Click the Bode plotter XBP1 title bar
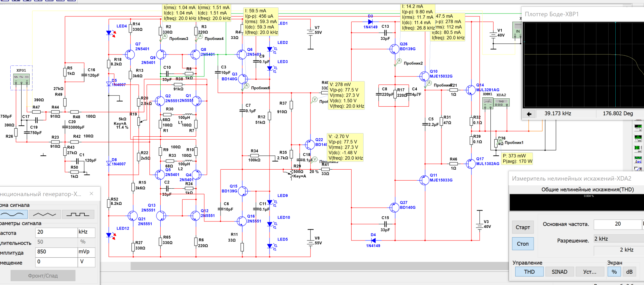Viewport: 644px width, 285px height. pyautogui.click(x=583, y=14)
